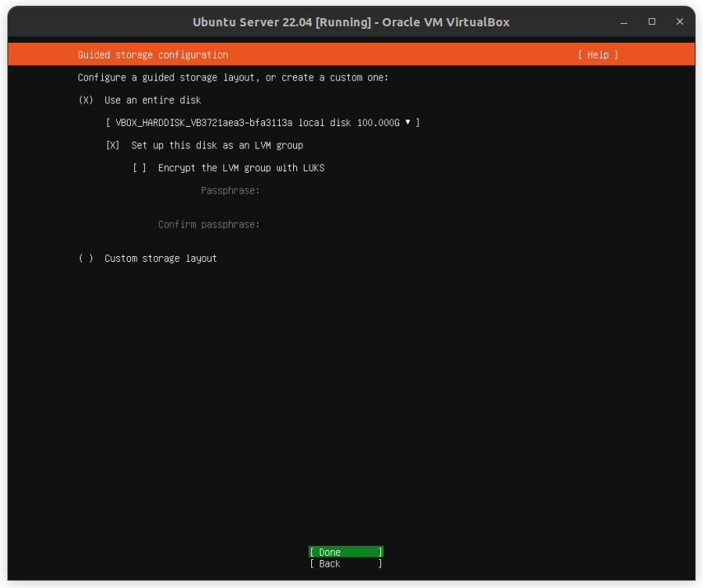Click the Back button

tap(346, 564)
